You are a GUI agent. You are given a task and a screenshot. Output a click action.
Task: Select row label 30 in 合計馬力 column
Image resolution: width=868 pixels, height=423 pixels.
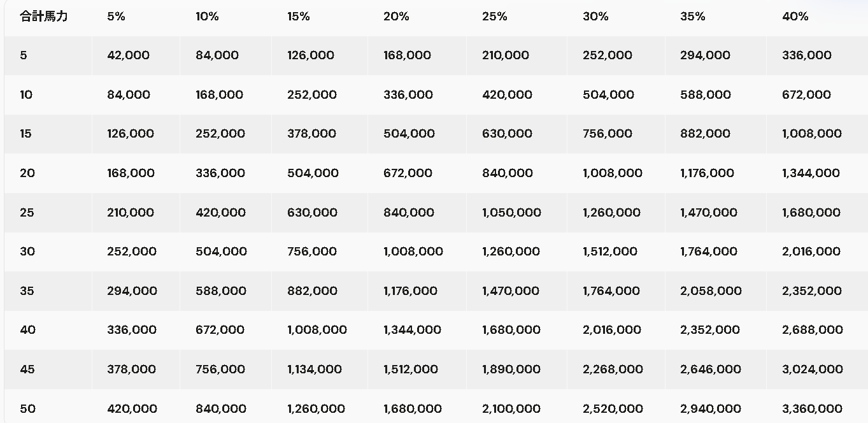(27, 252)
